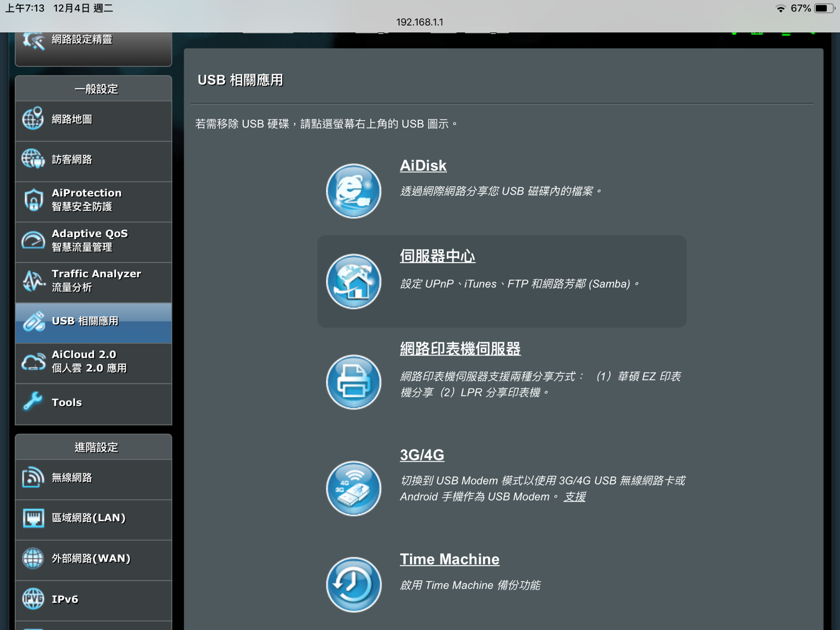Click the AiCloud 2.0 cloud icon

pyautogui.click(x=33, y=361)
